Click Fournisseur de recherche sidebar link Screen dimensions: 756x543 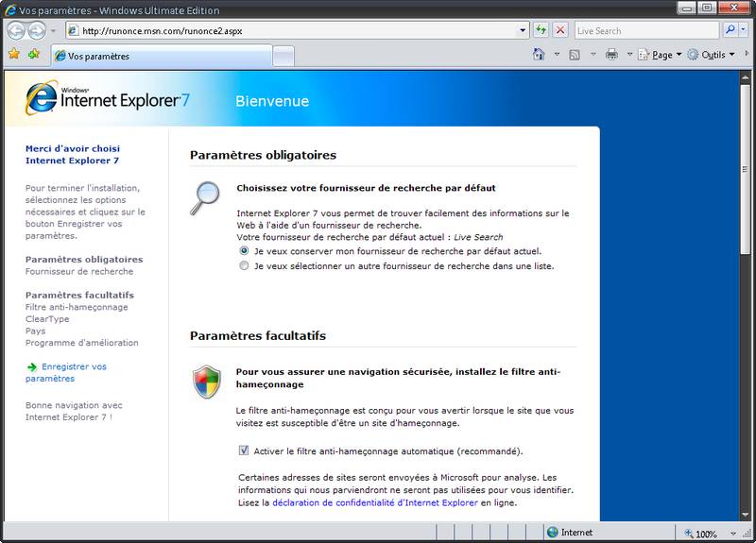coord(79,271)
